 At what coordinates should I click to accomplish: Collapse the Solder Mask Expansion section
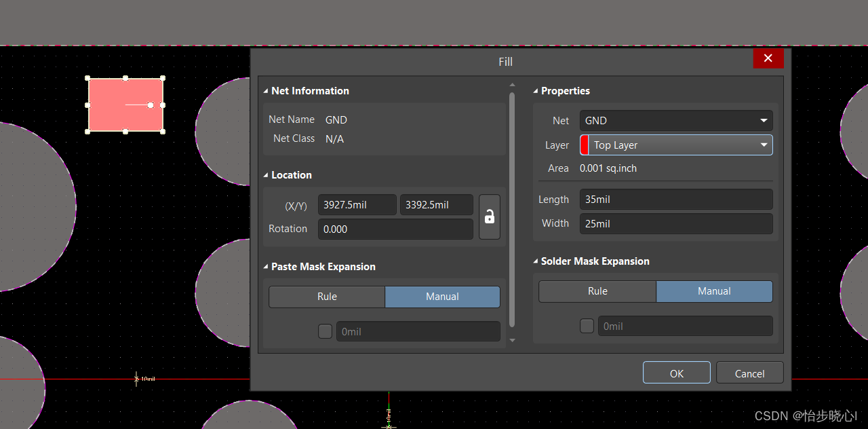tap(536, 261)
